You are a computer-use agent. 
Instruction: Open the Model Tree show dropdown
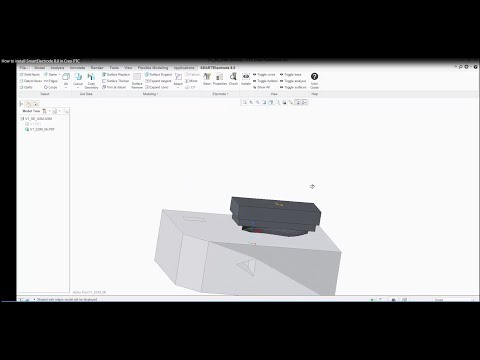tap(56, 111)
